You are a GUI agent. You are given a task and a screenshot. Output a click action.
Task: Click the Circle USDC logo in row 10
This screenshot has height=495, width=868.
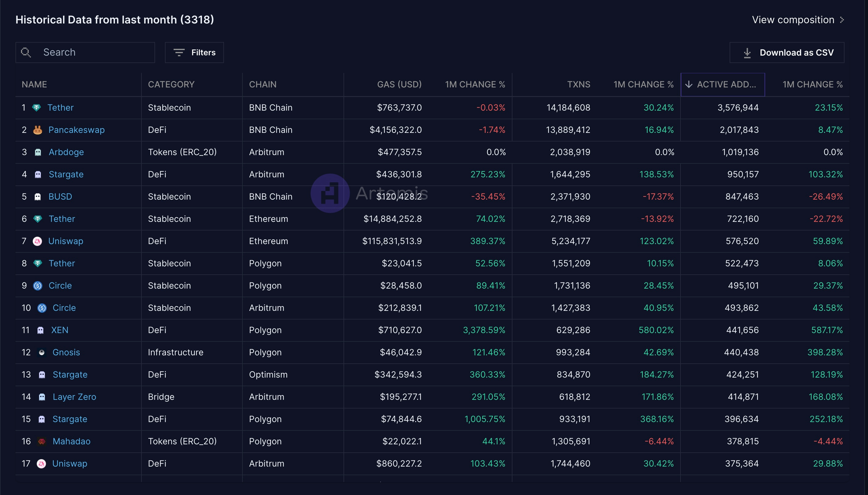42,308
